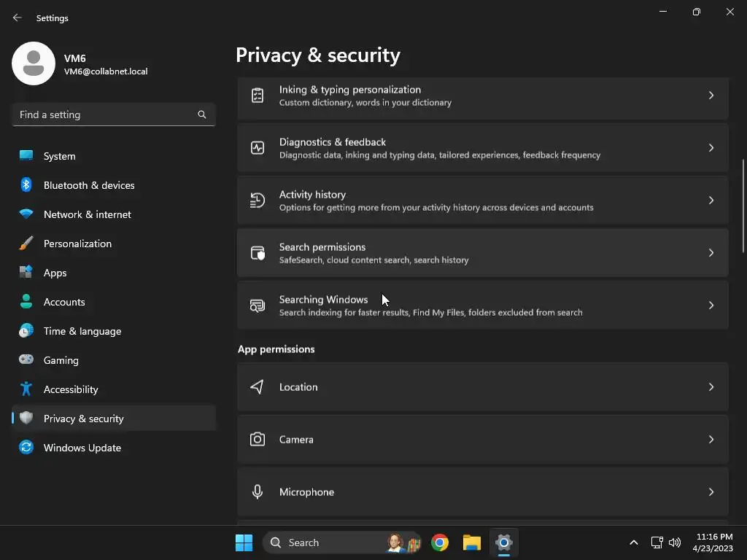
Task: Click the Searching Windows icon
Action: [258, 306]
